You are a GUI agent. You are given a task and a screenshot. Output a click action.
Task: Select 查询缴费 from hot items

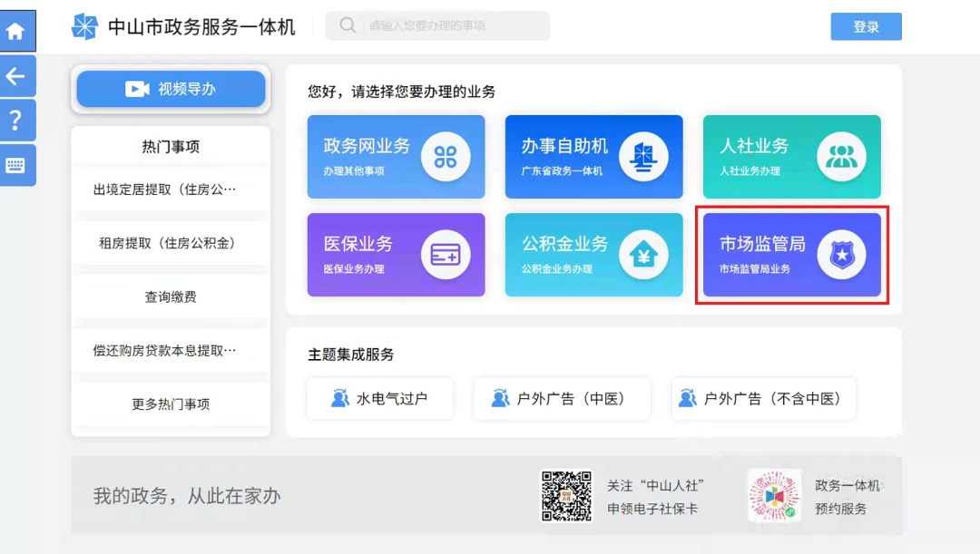click(x=171, y=297)
